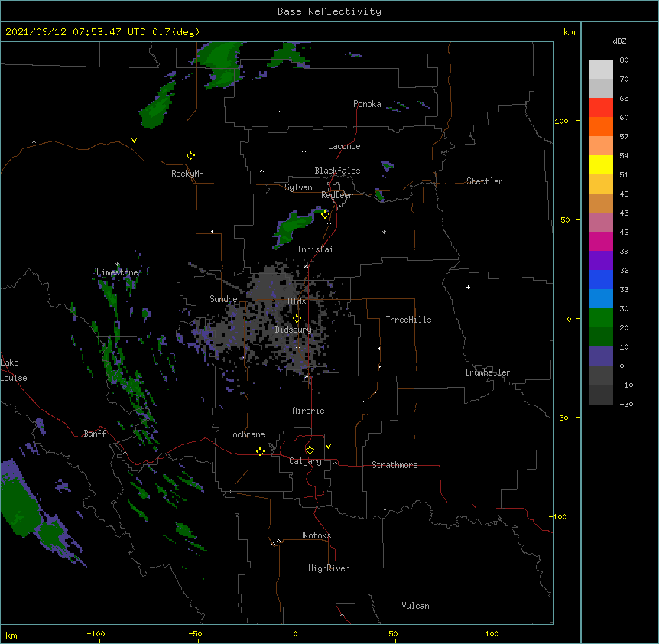Click the Drumheller city label

[x=488, y=372]
